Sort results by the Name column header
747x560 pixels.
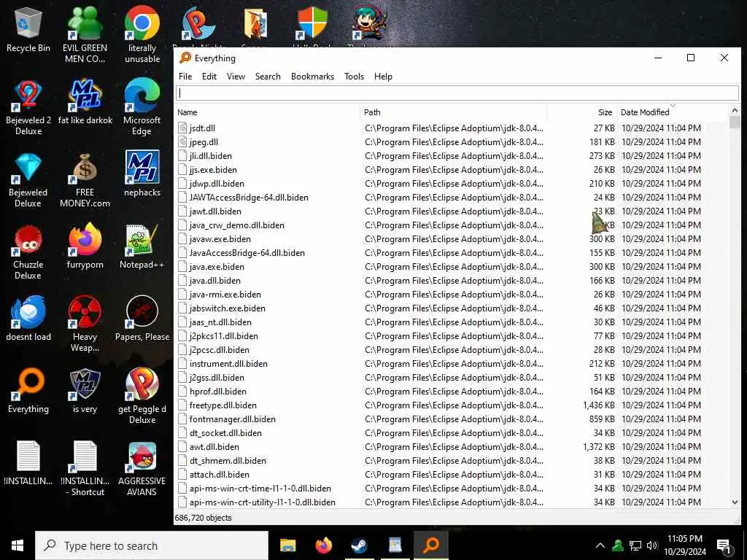coord(267,112)
